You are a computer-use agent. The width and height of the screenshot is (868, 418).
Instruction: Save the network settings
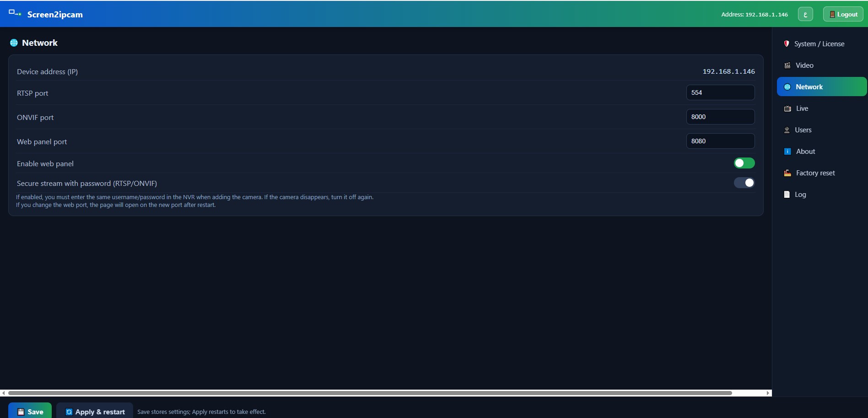(30, 411)
